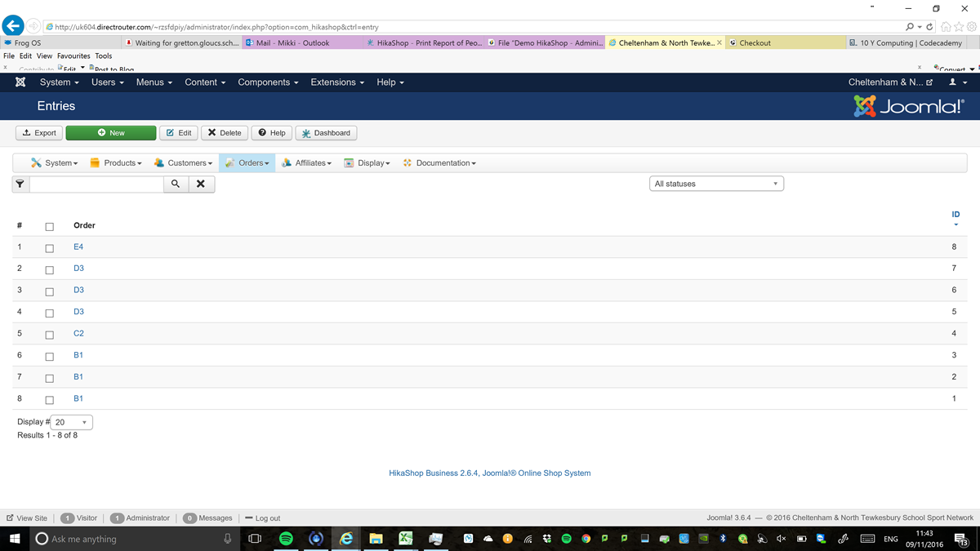This screenshot has width=980, height=551.
Task: Switch to Mail - Mikki - Outlook tab
Action: click(x=301, y=42)
